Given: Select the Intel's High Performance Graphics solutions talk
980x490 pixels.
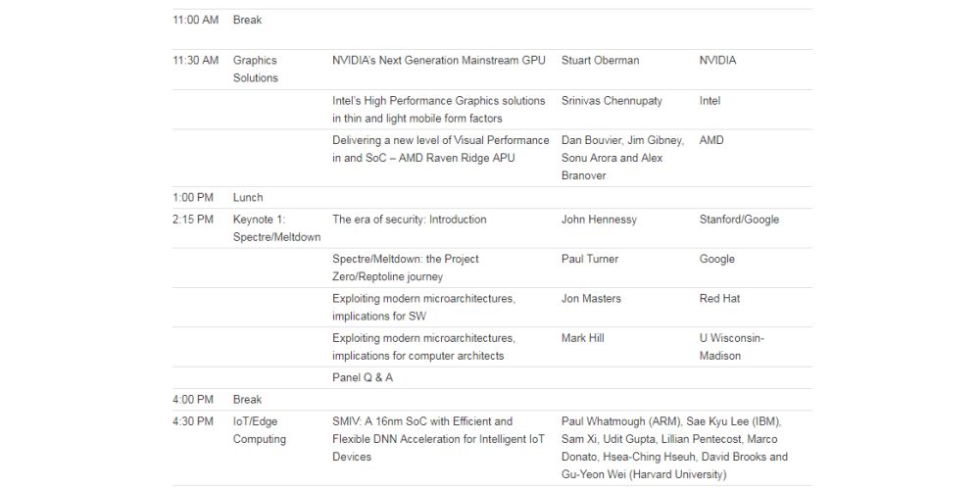Looking at the screenshot, I should pos(438,110).
